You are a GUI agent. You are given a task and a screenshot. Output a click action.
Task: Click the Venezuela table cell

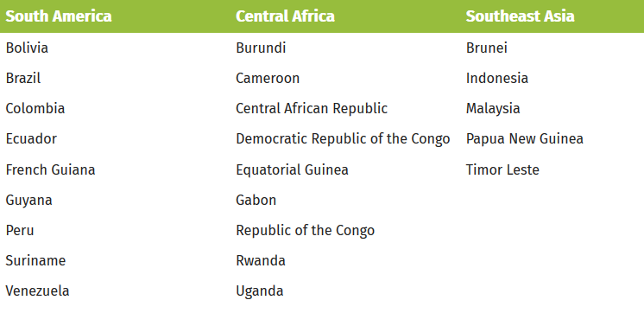coord(37,291)
